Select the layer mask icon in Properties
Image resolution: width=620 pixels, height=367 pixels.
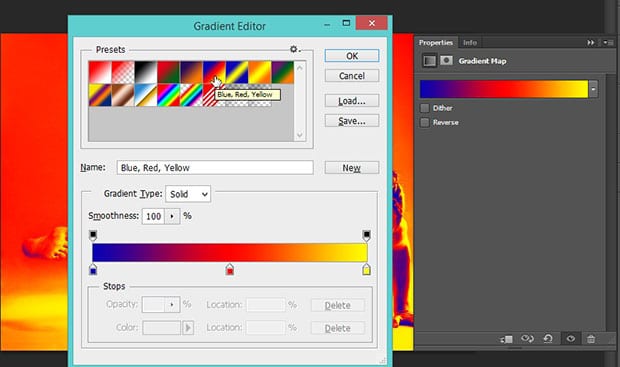pyautogui.click(x=446, y=61)
